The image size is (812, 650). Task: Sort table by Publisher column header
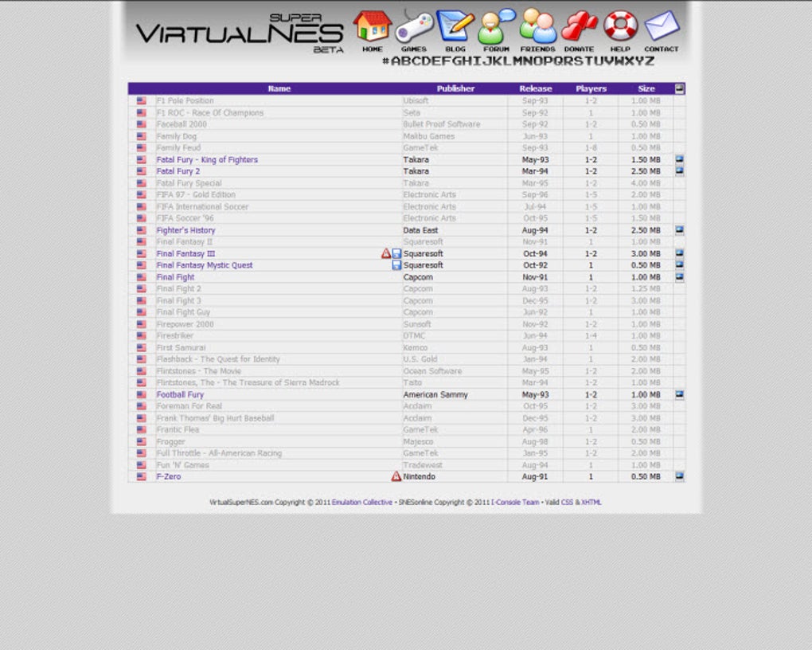pos(455,88)
